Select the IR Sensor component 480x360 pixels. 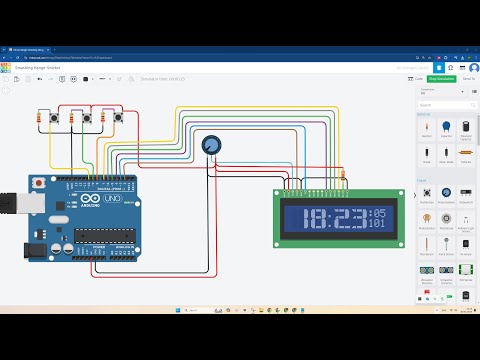466,247
